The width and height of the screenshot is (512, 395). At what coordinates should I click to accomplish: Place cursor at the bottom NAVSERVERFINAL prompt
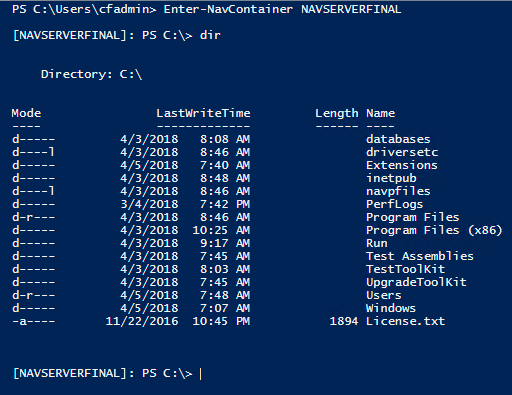(x=201, y=373)
